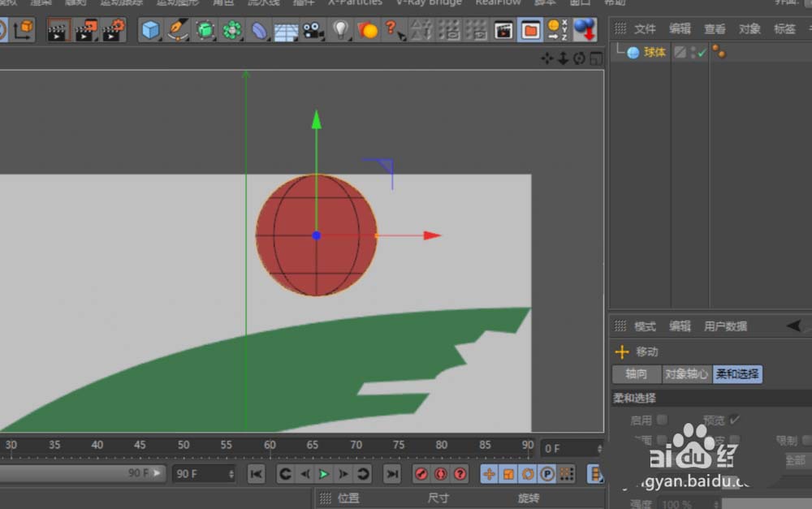Viewport: 812px width, 509px height.
Task: Open the Camera object icon
Action: 312,31
